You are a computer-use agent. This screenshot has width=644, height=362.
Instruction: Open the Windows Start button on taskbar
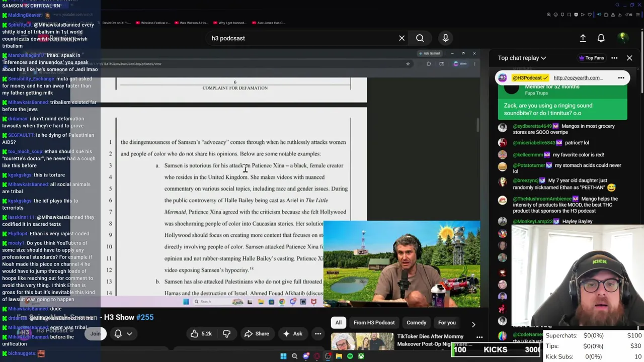click(283, 356)
